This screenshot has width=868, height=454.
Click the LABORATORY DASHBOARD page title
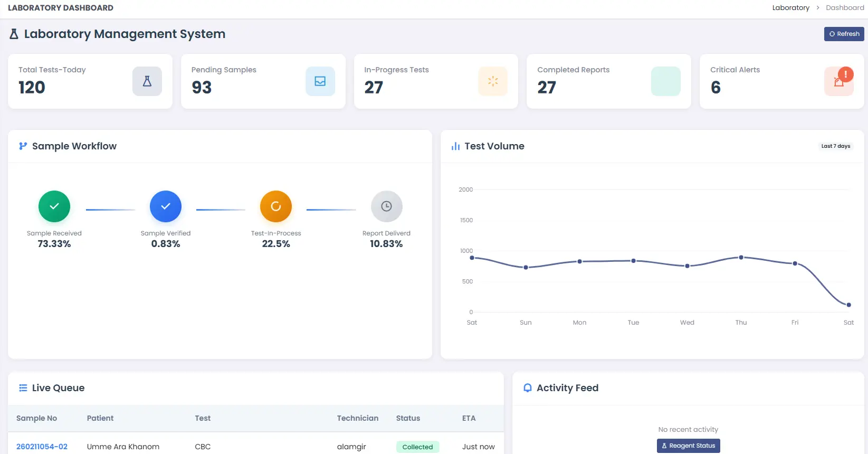pyautogui.click(x=61, y=8)
